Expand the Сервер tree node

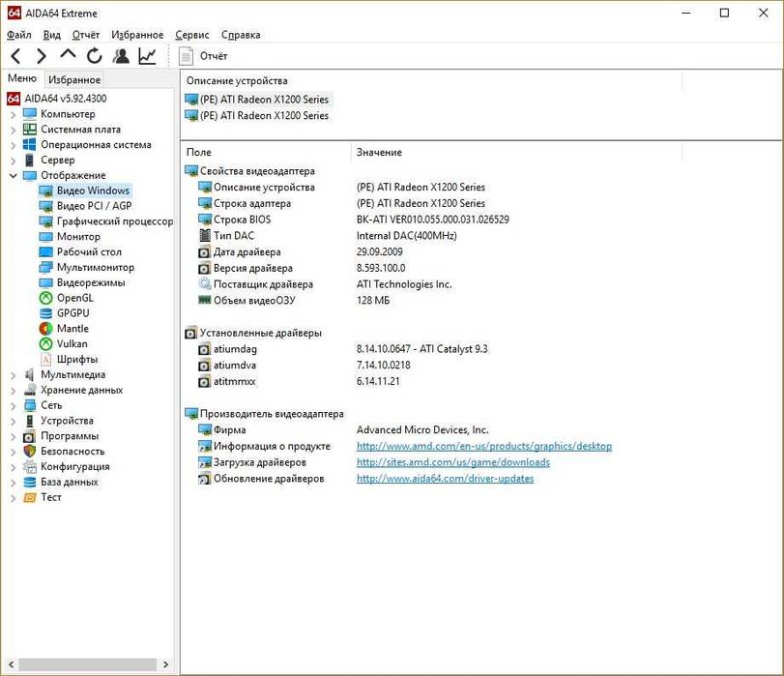pyautogui.click(x=13, y=161)
